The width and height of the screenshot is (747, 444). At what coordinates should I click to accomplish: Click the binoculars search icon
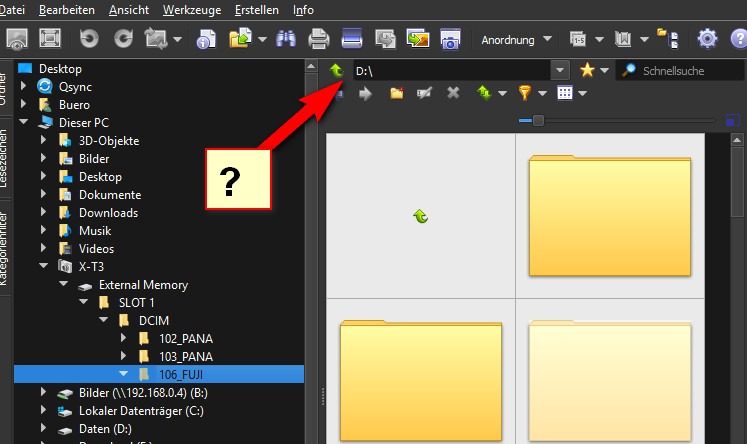286,39
